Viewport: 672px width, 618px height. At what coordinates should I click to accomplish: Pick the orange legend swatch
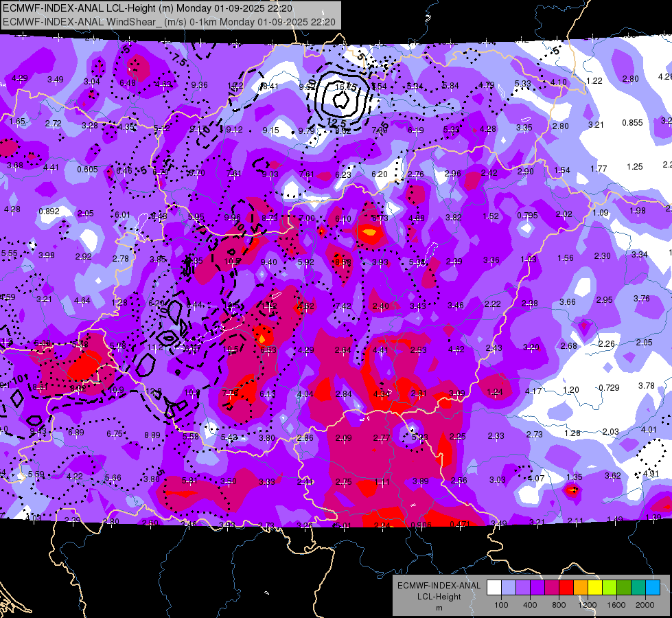581,588
